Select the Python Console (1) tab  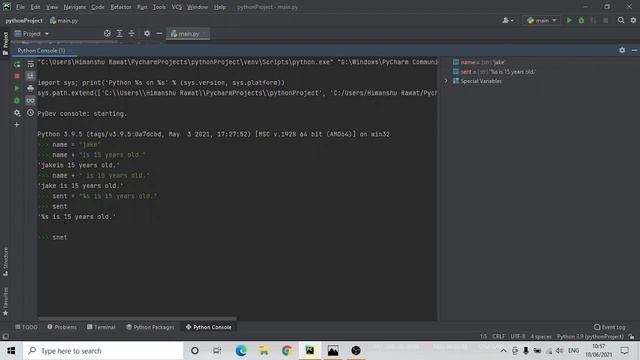[41, 51]
